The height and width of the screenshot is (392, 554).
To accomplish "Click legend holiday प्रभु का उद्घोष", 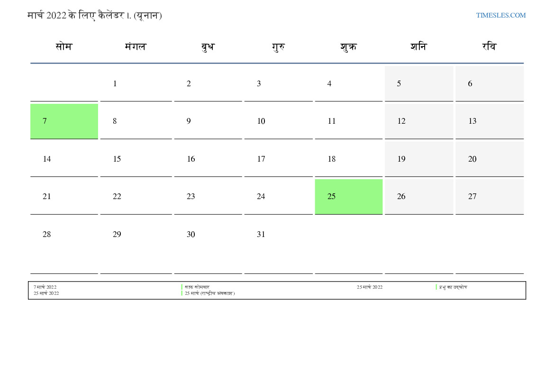I will 453,287.
